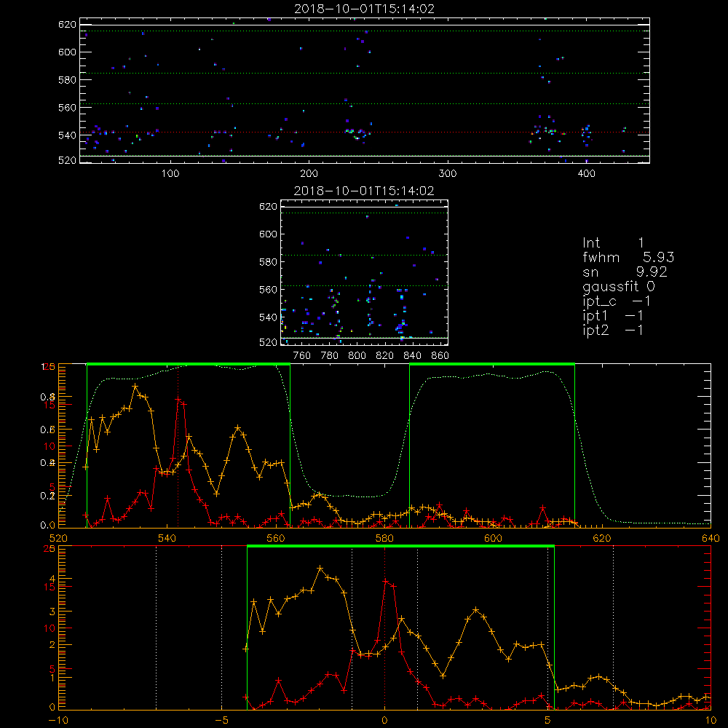Screen dimensions: 728x728
Task: Click y-axis label 560 on small middle plot
Action: click(x=269, y=290)
